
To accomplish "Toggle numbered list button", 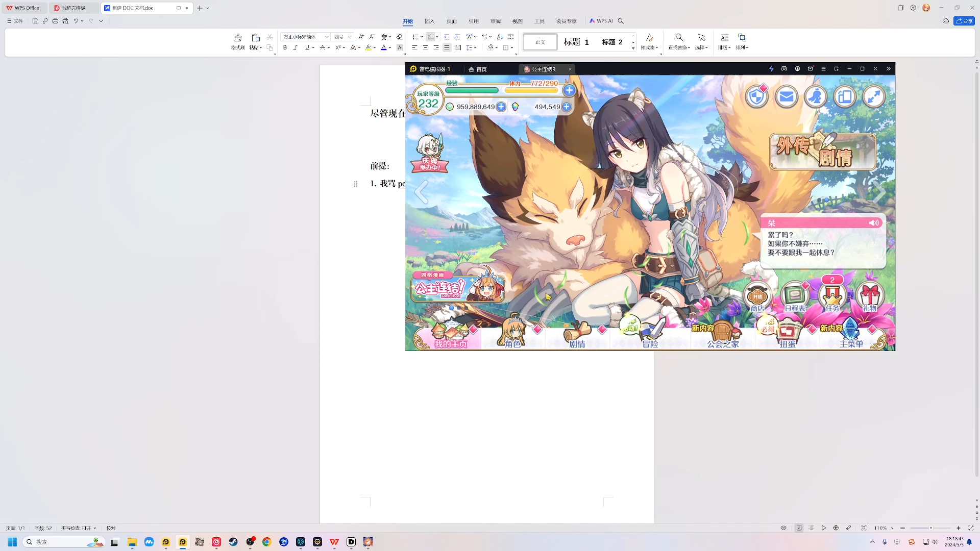I will pyautogui.click(x=431, y=37).
